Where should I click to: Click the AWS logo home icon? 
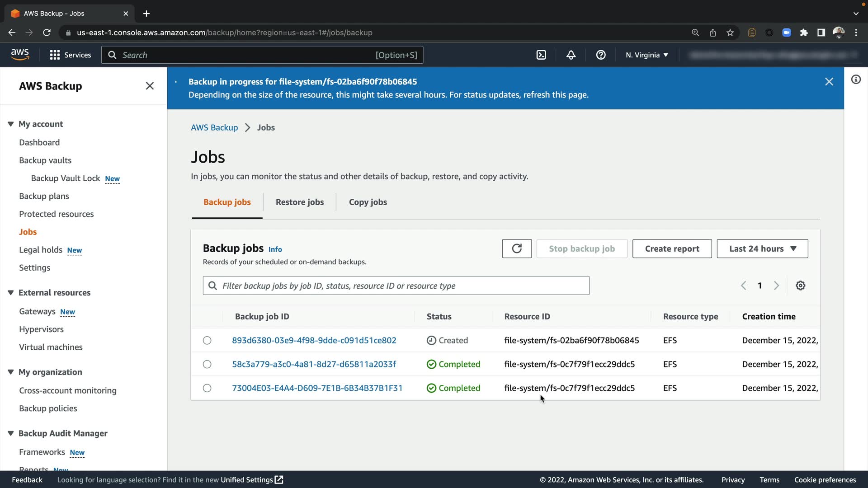(x=20, y=54)
